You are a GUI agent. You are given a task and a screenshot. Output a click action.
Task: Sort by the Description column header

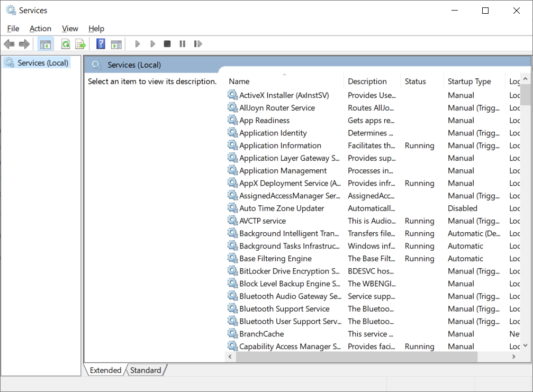point(372,81)
